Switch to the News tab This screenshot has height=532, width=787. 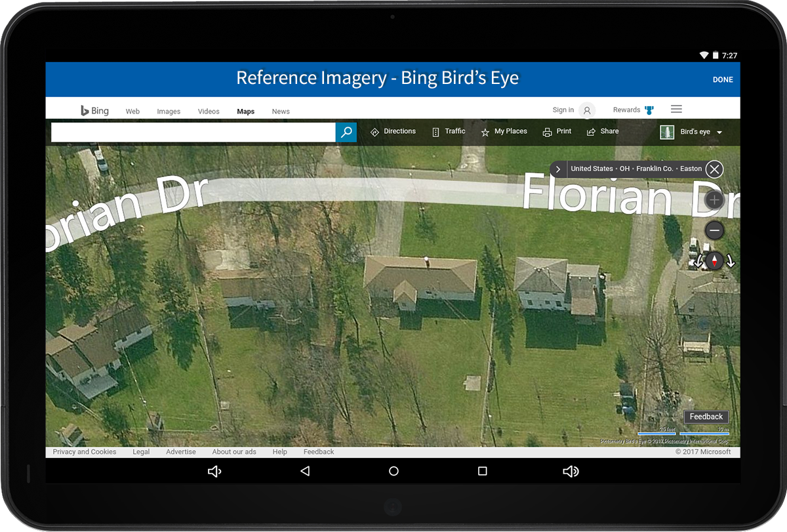[x=281, y=112]
